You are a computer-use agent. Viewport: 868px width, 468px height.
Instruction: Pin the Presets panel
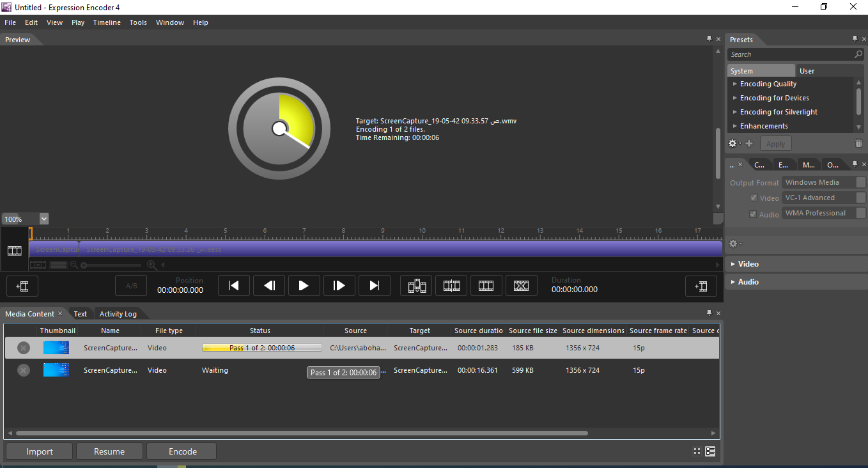(x=855, y=39)
